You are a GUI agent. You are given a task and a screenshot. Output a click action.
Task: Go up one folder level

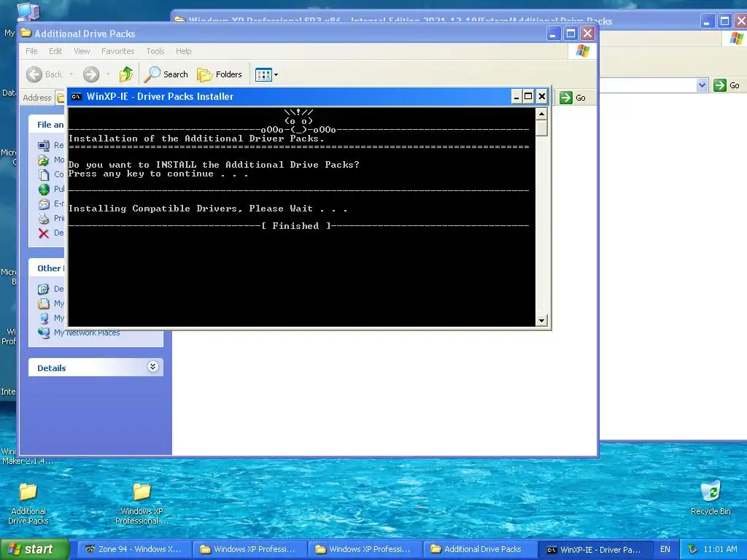pyautogui.click(x=126, y=74)
